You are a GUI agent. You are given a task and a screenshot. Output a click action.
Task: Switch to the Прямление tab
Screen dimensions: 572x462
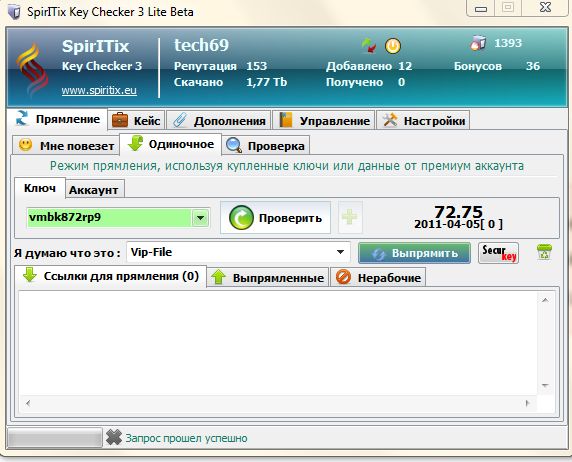tap(57, 119)
